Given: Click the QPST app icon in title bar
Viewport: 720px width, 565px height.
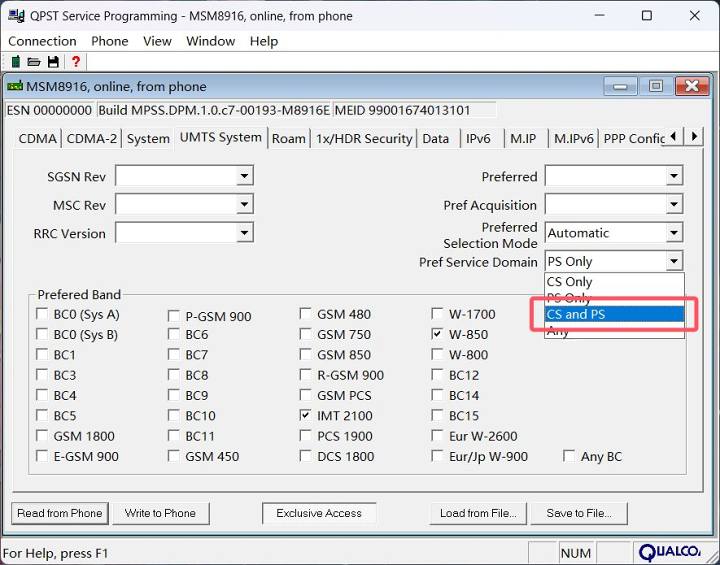Looking at the screenshot, I should pyautogui.click(x=17, y=15).
